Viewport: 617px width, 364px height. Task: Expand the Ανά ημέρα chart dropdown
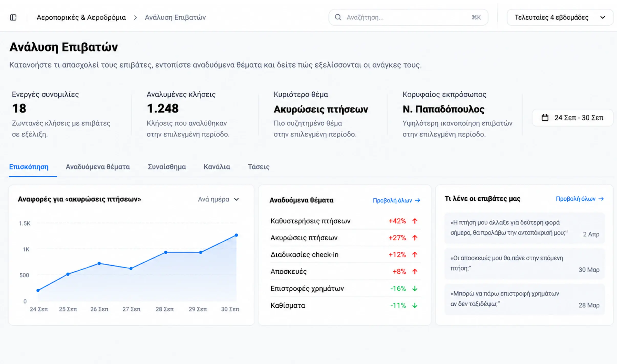218,199
